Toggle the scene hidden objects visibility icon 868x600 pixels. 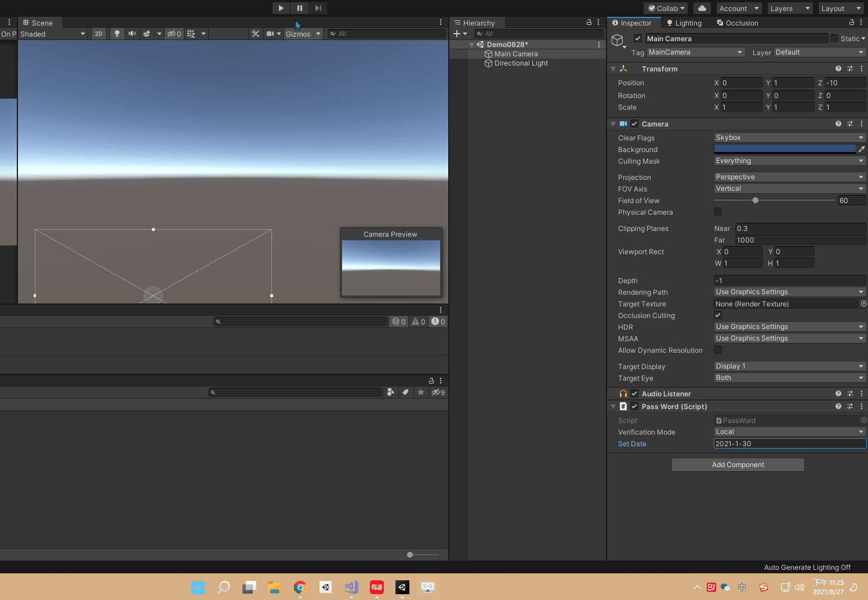pos(174,34)
